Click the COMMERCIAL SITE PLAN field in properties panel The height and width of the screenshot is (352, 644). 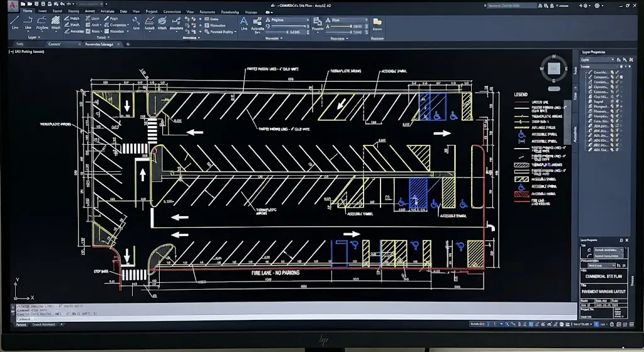coord(603,276)
